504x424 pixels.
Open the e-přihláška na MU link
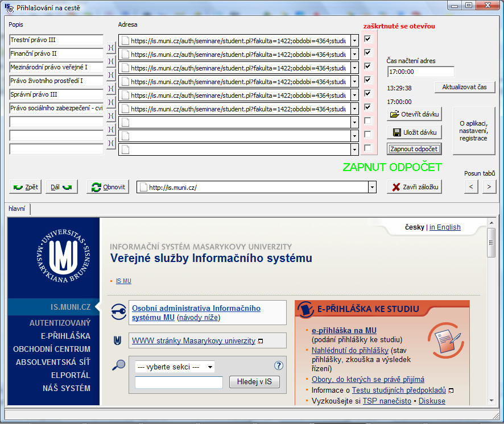344,331
